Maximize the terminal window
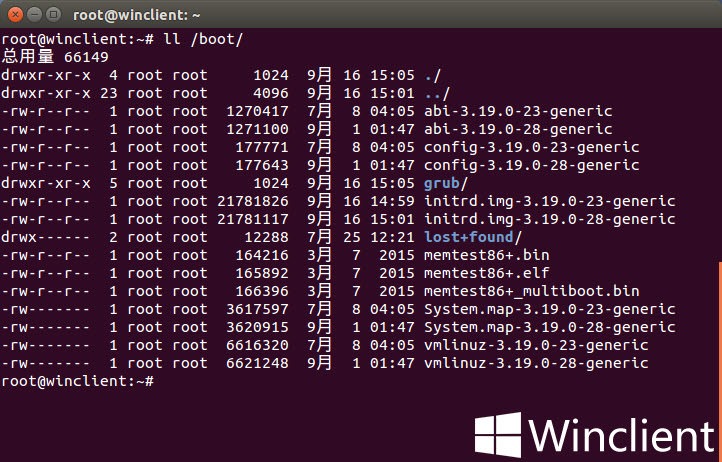The image size is (722, 462). coord(52,15)
